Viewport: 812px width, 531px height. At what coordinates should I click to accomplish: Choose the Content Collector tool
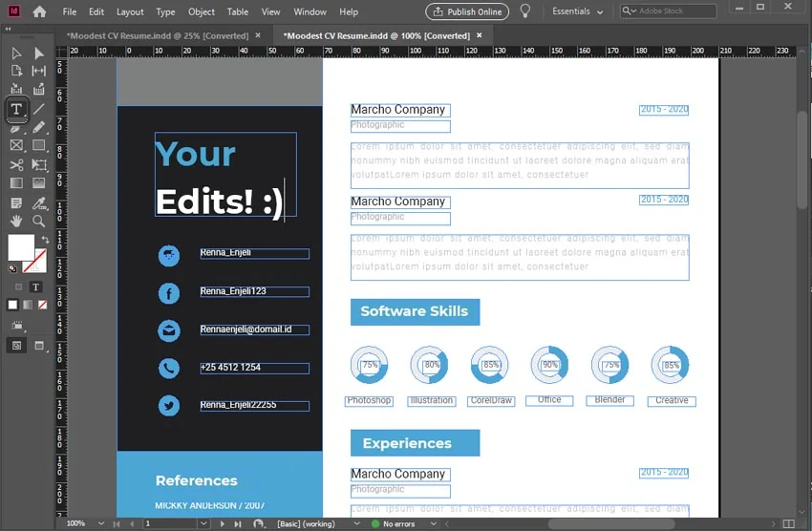(16, 89)
